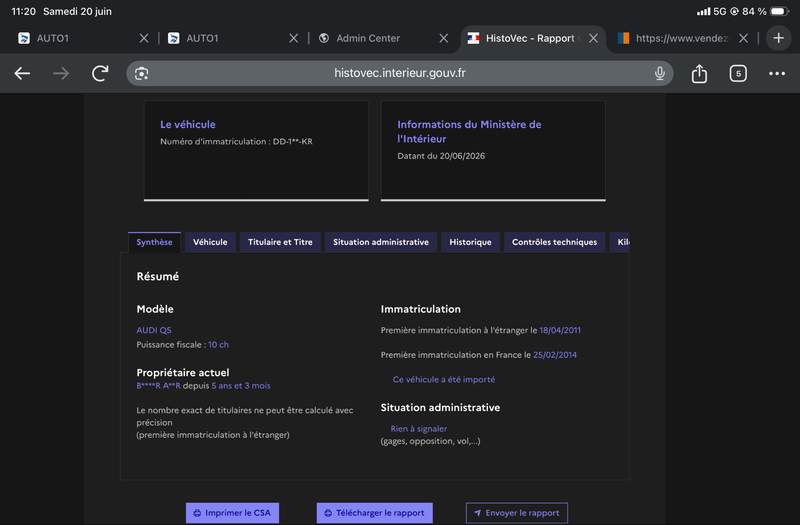Click the Datant du 20/06/2026 text
Viewport: 800px width, 525px height.
441,156
